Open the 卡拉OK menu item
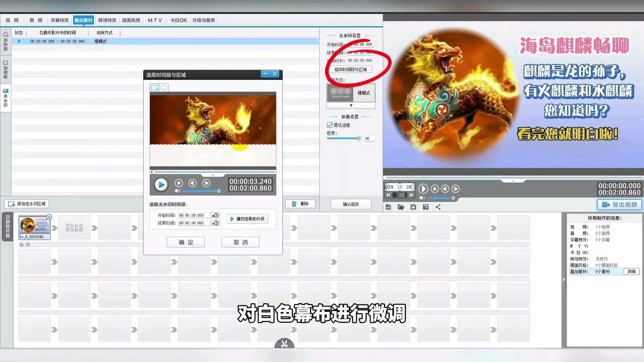The width and height of the screenshot is (644, 362). click(x=178, y=20)
